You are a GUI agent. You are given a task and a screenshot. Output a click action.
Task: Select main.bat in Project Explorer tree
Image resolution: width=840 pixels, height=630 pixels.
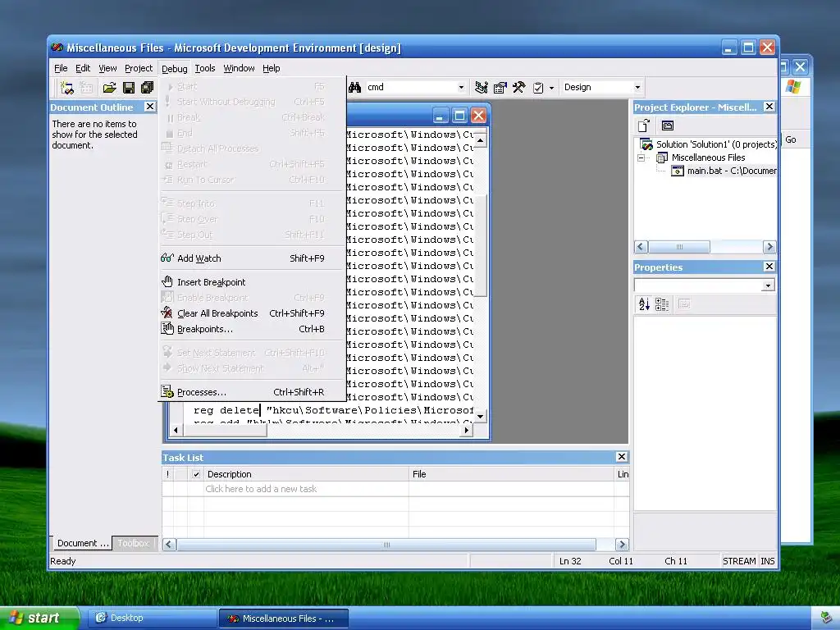tap(732, 171)
